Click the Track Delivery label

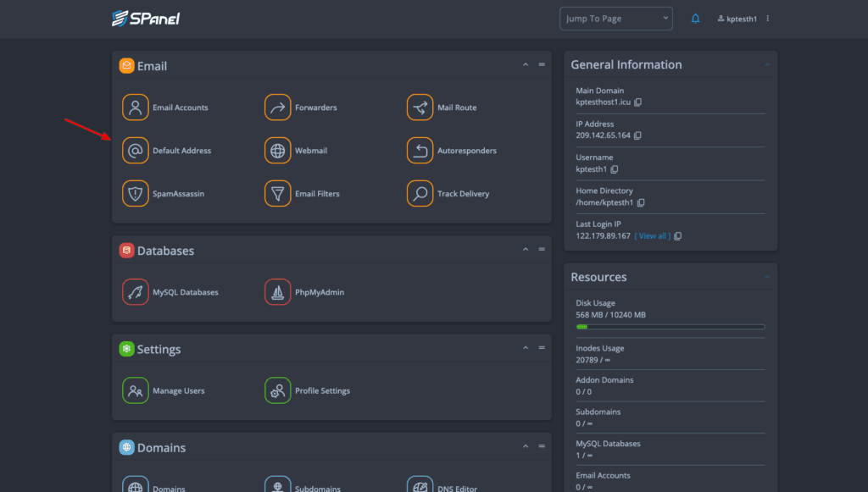pyautogui.click(x=464, y=193)
